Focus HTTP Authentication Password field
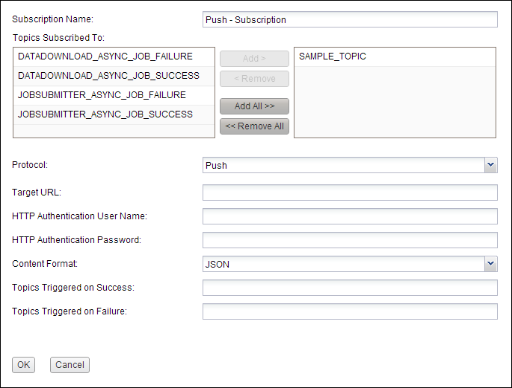 (x=350, y=240)
